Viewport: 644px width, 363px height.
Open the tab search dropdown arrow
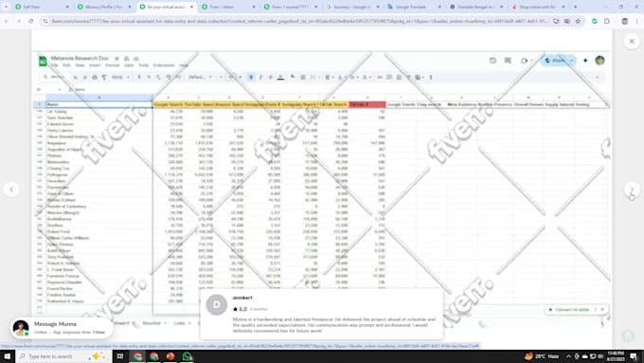coord(6,7)
